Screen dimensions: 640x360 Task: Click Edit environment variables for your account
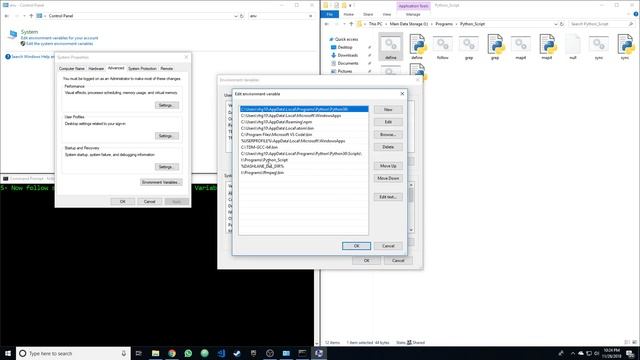click(59, 38)
